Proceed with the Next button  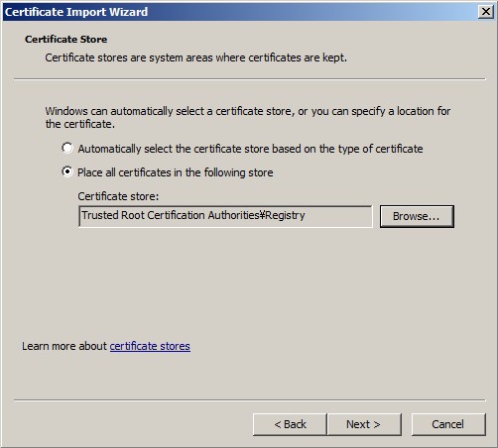click(364, 424)
